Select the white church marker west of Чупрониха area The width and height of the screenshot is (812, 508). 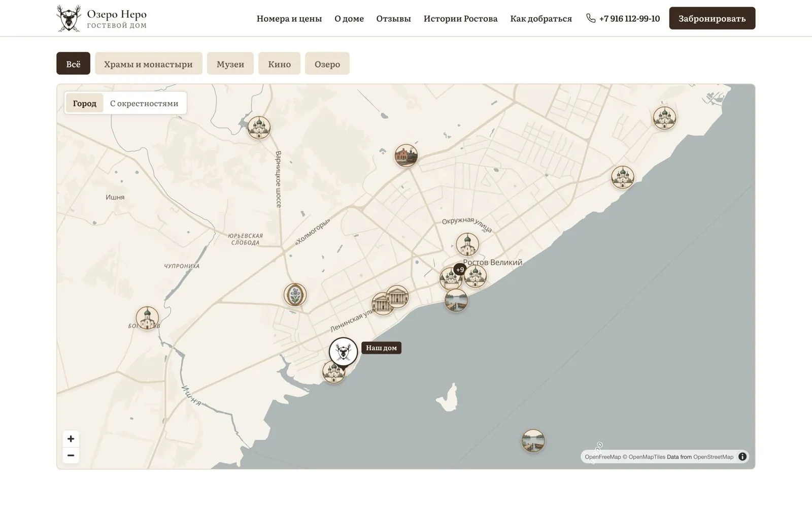tap(147, 318)
